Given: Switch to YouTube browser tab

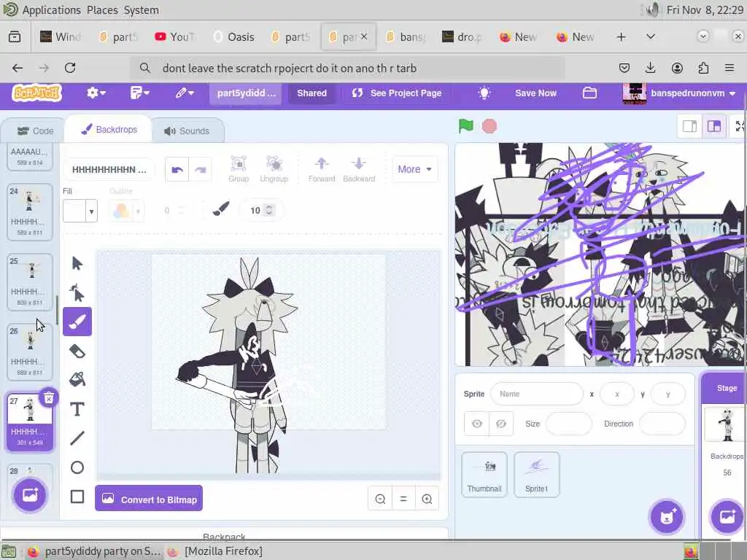Looking at the screenshot, I should (175, 36).
